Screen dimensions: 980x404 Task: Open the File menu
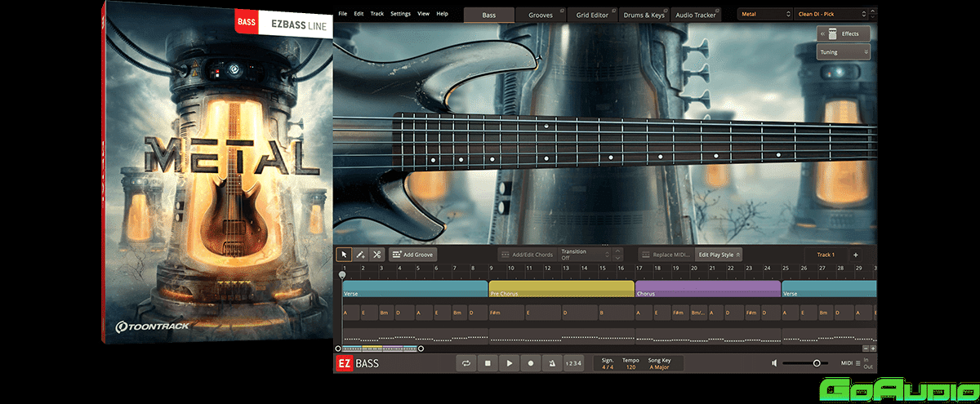click(x=342, y=14)
